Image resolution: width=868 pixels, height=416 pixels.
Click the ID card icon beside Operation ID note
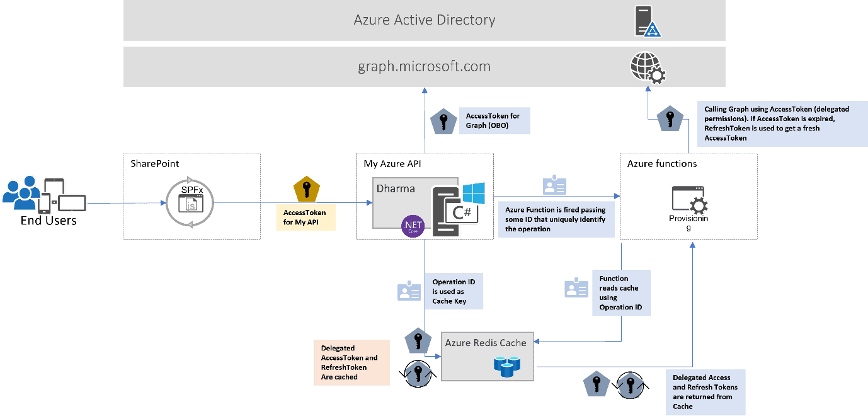(x=409, y=291)
